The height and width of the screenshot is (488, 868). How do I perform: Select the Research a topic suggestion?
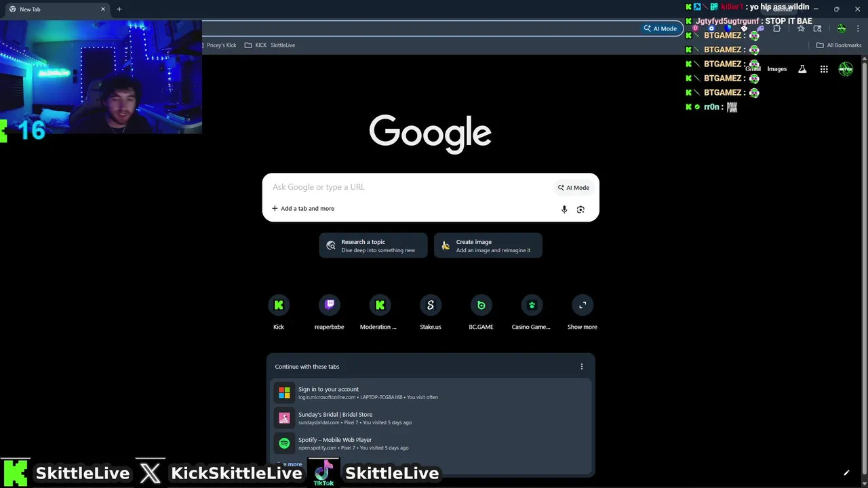374,245
